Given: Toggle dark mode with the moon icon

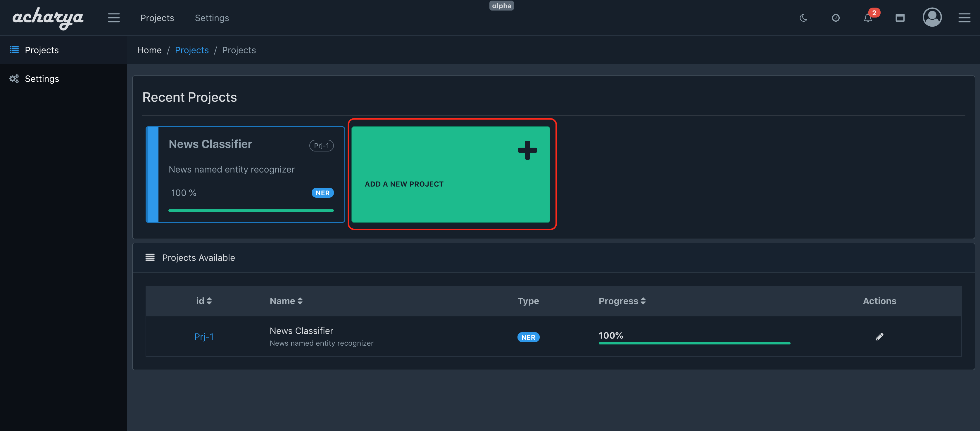Looking at the screenshot, I should (x=803, y=18).
